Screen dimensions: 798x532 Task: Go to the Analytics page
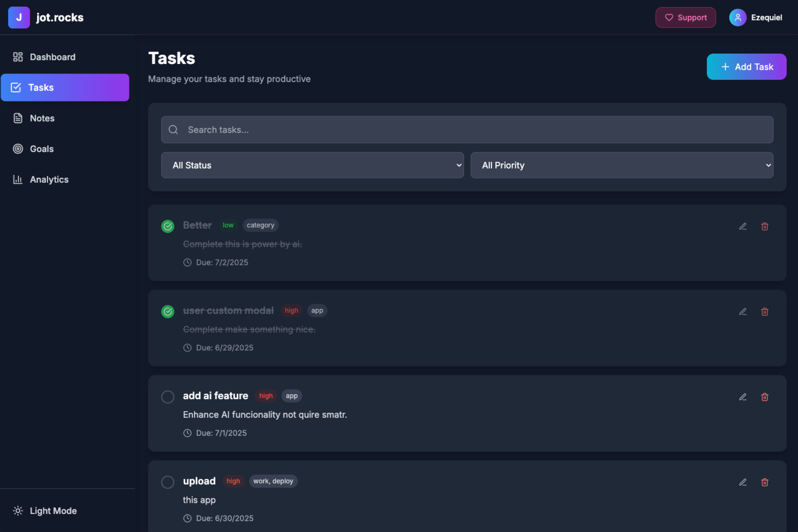tap(49, 180)
